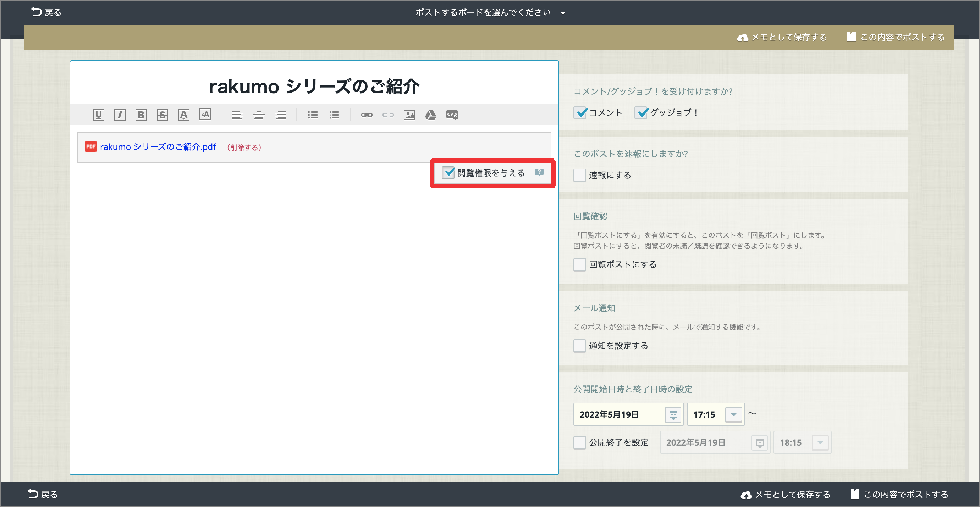Check 公開終了を設定 checkbox
The image size is (980, 507).
point(580,443)
